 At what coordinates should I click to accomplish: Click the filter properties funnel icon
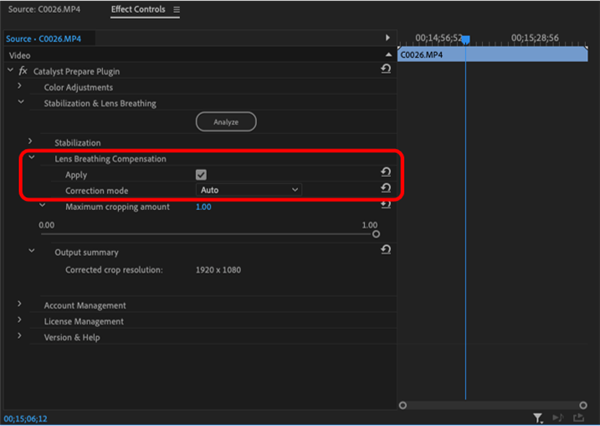(x=538, y=418)
